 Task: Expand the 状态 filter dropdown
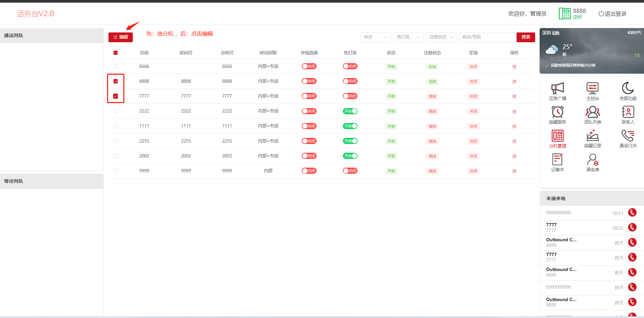[x=375, y=37]
